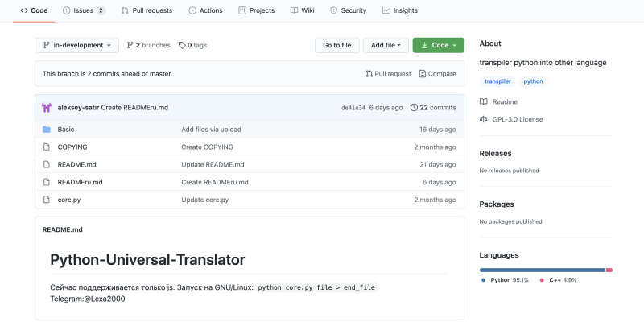Screen dimensions: 644x322
Task: Open the READMEru.md file
Action: (x=80, y=182)
